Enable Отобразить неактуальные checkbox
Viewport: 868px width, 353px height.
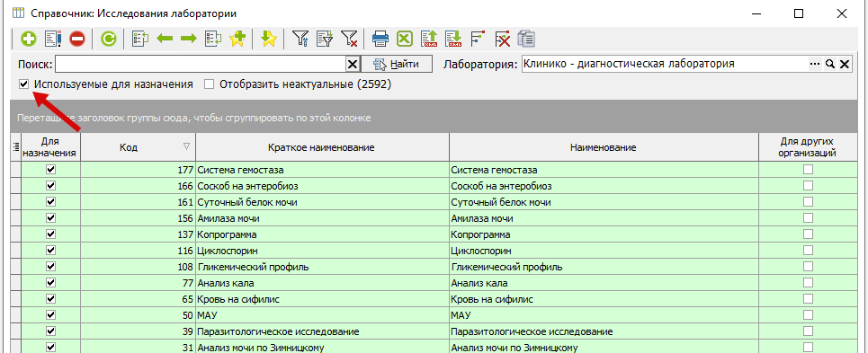point(209,84)
